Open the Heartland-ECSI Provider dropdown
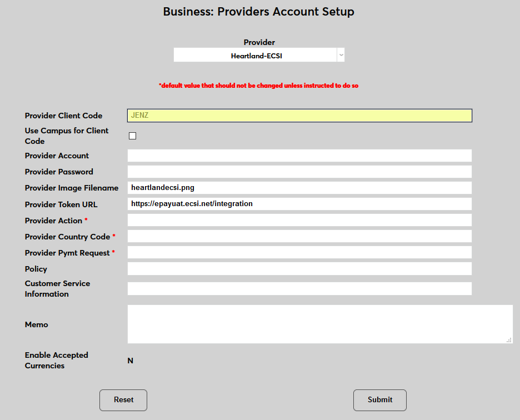 [x=259, y=56]
